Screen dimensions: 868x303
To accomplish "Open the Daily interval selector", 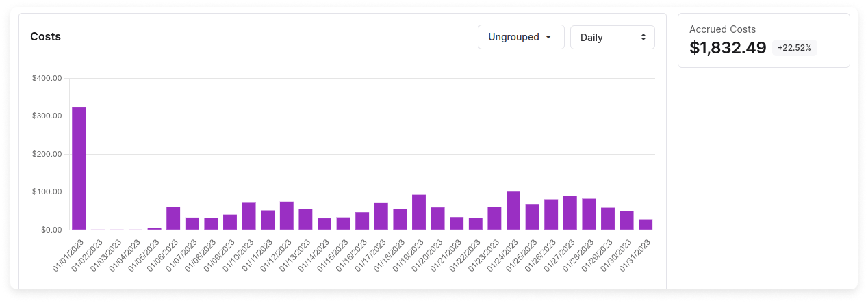I will click(x=612, y=37).
